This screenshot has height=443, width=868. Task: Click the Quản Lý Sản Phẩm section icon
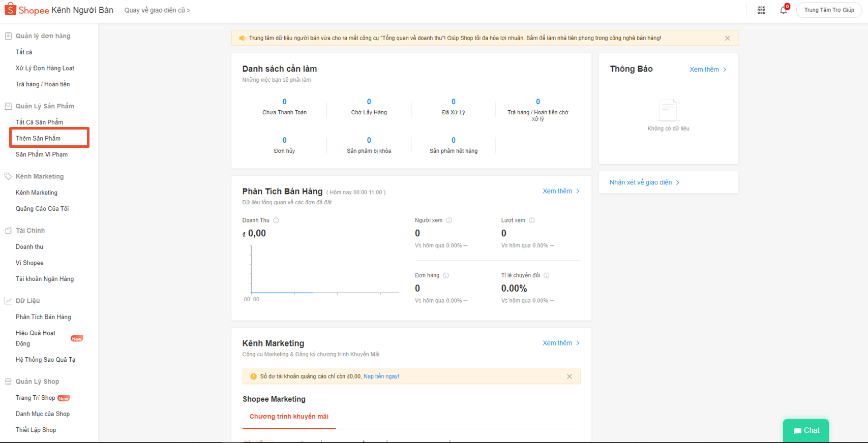(x=8, y=106)
